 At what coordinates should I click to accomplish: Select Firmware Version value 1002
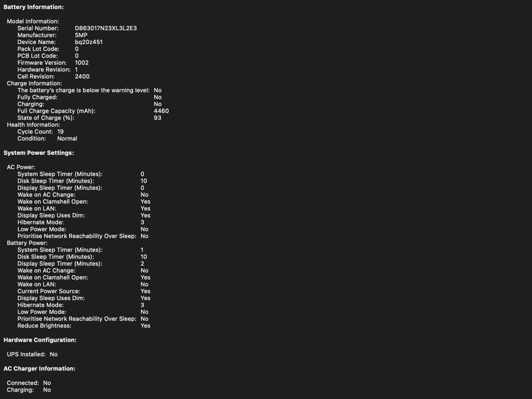click(82, 63)
